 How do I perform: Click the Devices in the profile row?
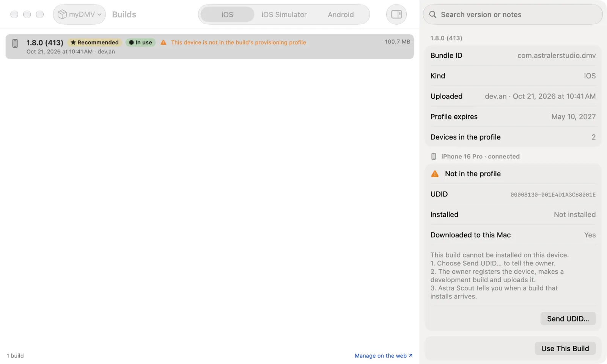(x=513, y=137)
